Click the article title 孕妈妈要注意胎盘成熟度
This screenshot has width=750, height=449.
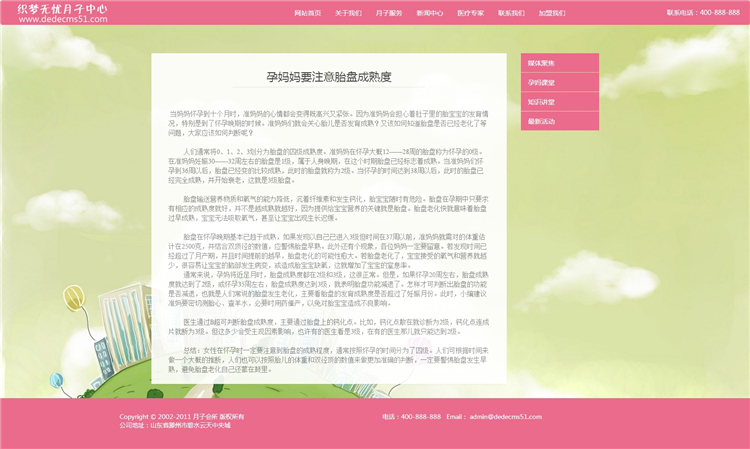click(328, 77)
